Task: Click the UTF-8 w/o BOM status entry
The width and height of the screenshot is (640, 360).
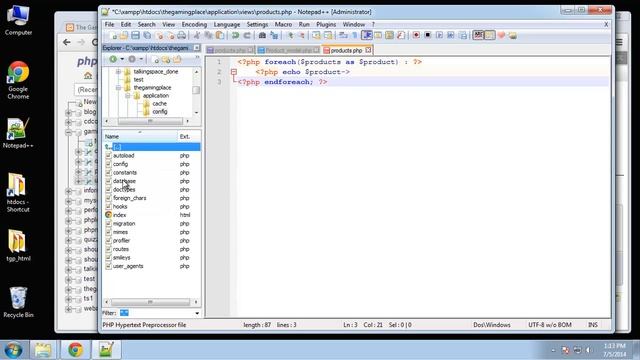Action: pyautogui.click(x=549, y=325)
